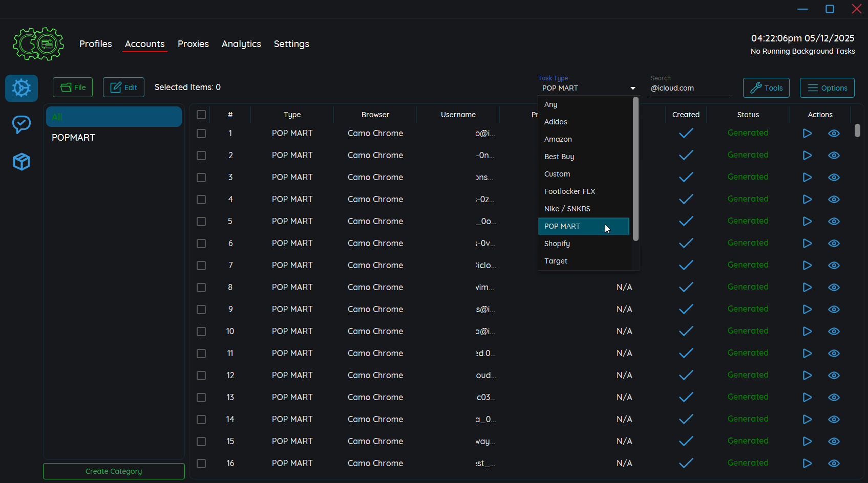The width and height of the screenshot is (868, 483).
Task: Start the account in row 16
Action: pos(807,464)
